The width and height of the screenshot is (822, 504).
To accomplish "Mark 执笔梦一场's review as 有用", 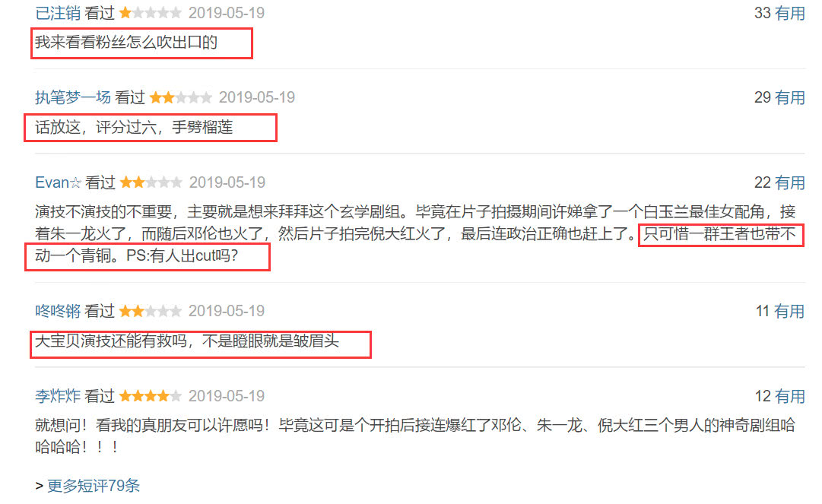I will [789, 97].
